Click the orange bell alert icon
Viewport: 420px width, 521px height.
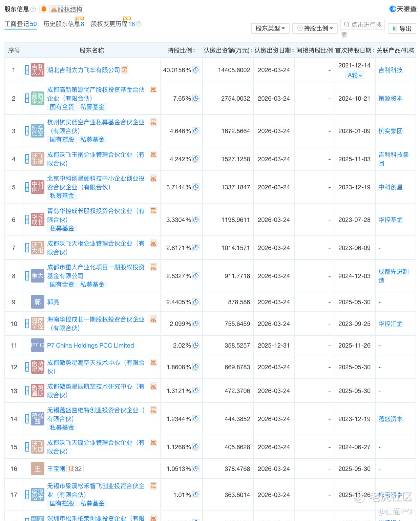(x=43, y=9)
